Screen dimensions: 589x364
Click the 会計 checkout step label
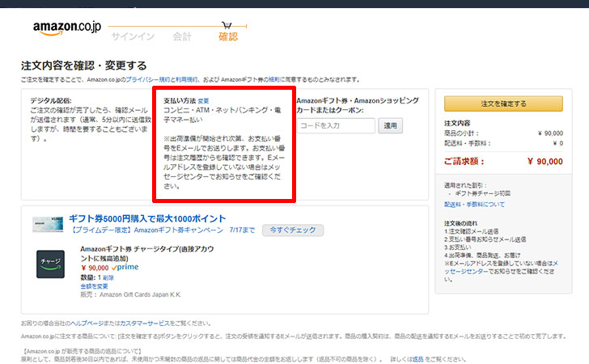pyautogui.click(x=182, y=37)
